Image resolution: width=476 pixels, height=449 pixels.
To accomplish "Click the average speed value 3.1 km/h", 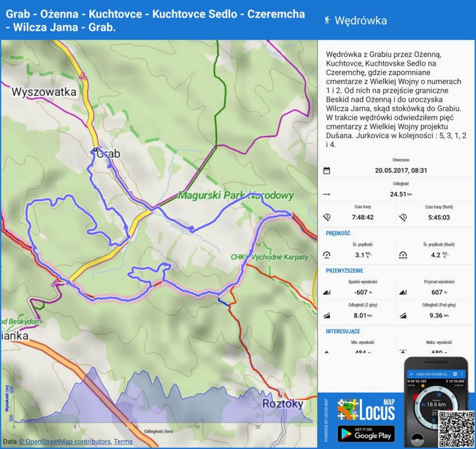I will pyautogui.click(x=364, y=255).
